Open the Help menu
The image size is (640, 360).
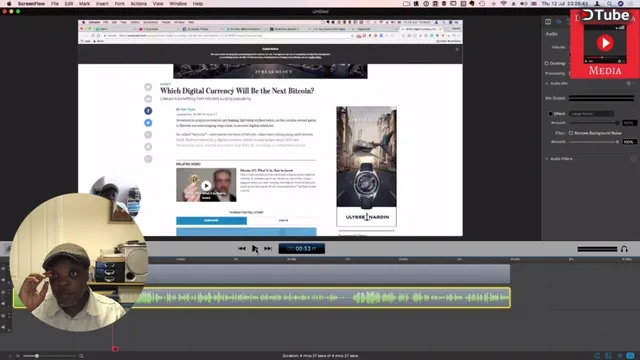198,4
